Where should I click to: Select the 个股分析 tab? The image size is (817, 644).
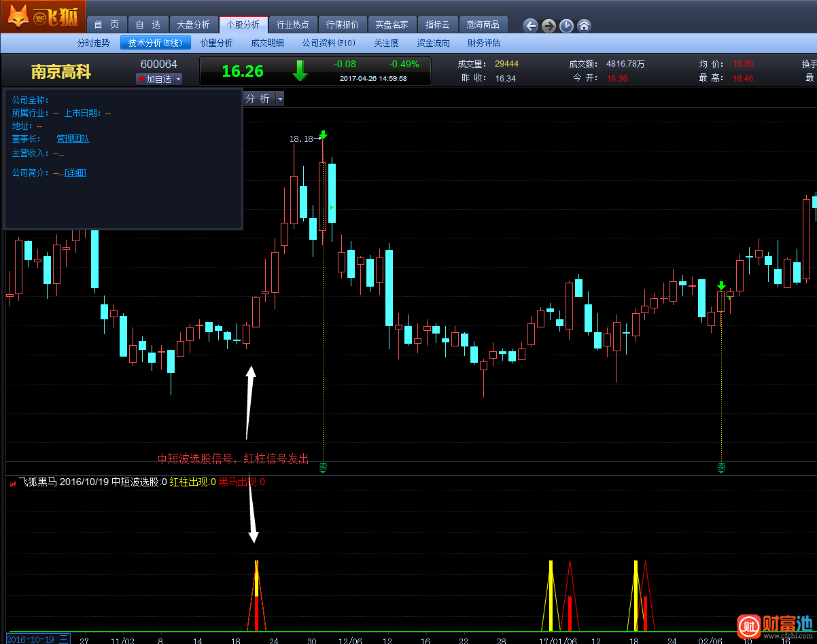(x=243, y=24)
